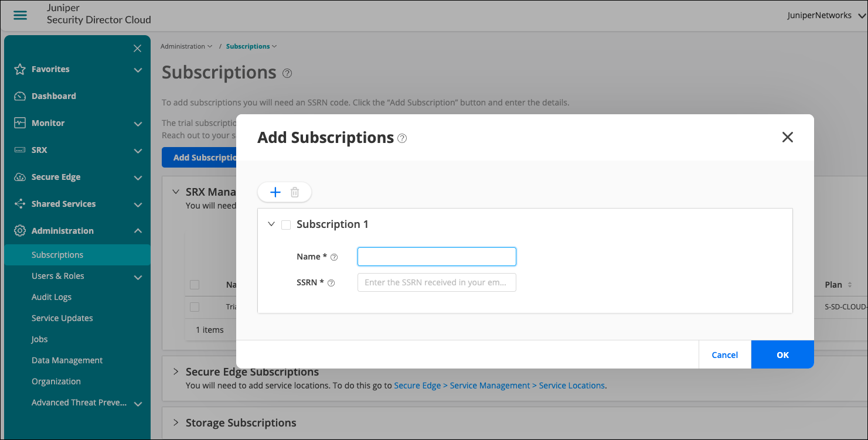
Task: Check the trial subscription row checkbox
Action: coord(195,307)
